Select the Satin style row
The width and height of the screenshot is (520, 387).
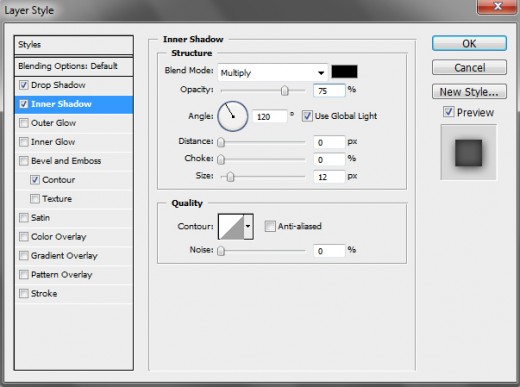pos(74,218)
